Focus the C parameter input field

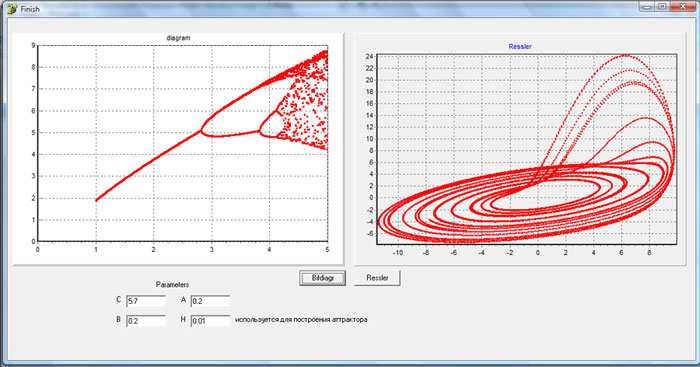[146, 301]
